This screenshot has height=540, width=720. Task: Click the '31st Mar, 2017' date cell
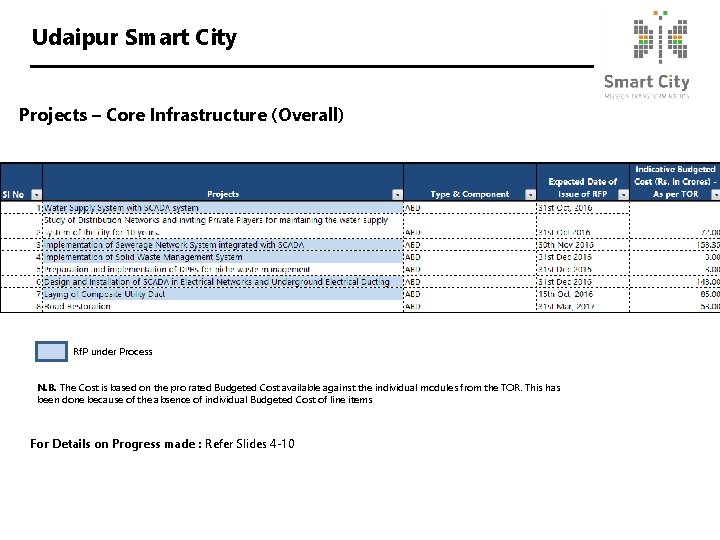click(x=583, y=306)
